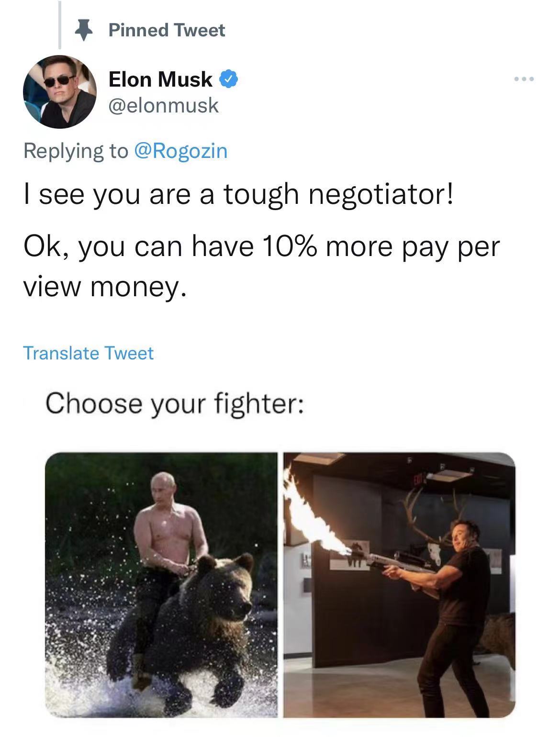Open the flamethrower photo on the right
Viewport: 560px width, 737px height.
(x=400, y=585)
